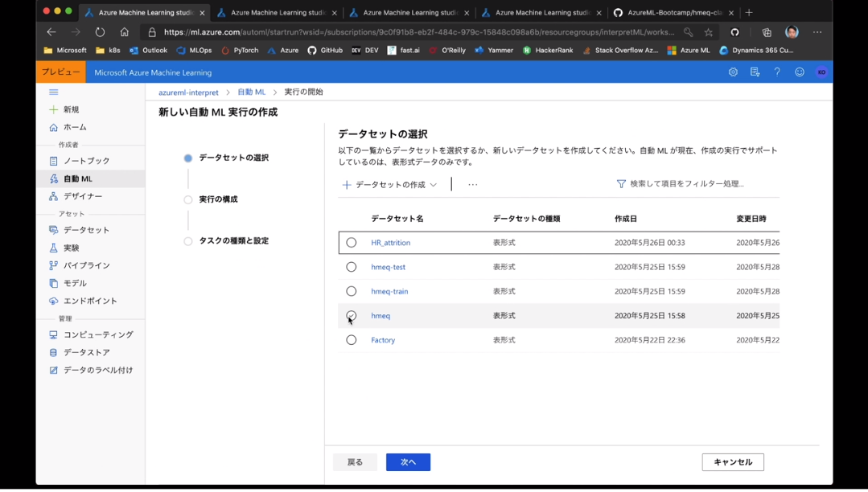868x492 pixels.
Task: Open モデル in the sidebar
Action: pos(68,283)
